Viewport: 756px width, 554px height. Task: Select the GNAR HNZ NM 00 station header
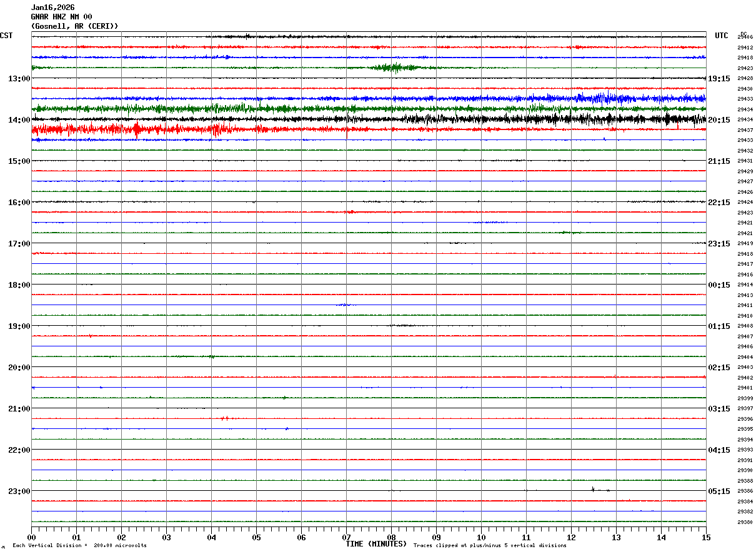click(x=61, y=17)
